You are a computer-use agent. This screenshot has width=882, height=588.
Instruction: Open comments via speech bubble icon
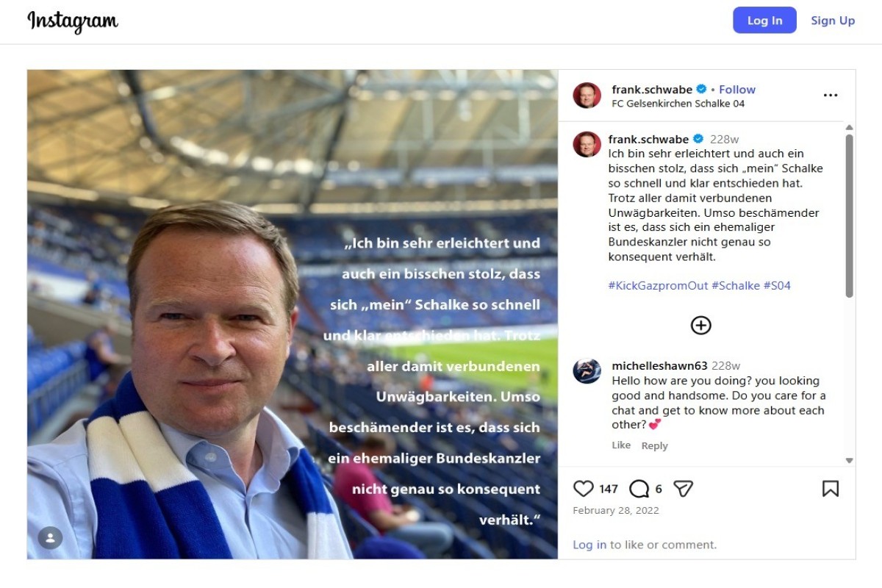point(639,489)
